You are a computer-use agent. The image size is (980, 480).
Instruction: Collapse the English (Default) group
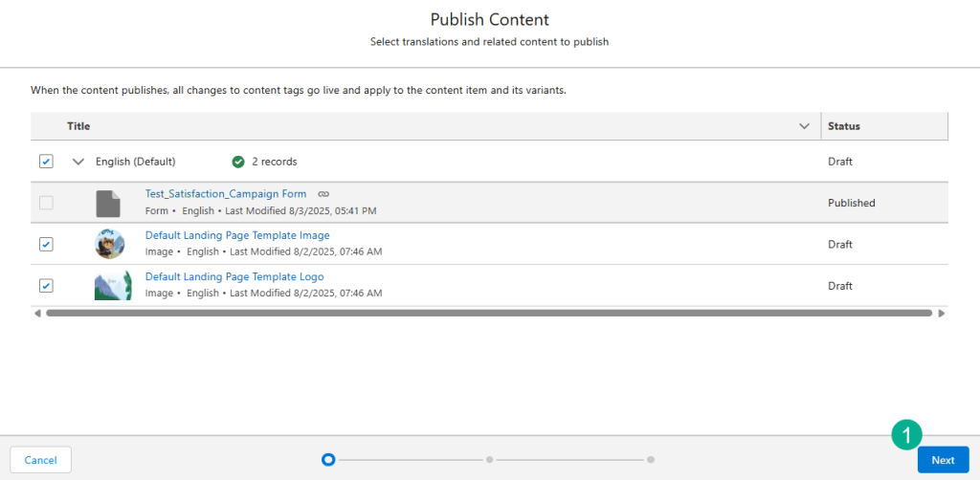point(78,162)
